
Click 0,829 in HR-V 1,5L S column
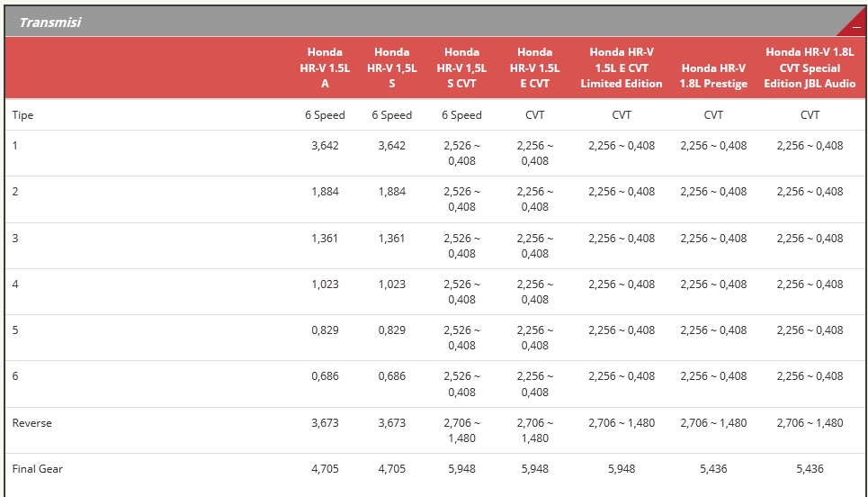tap(392, 330)
